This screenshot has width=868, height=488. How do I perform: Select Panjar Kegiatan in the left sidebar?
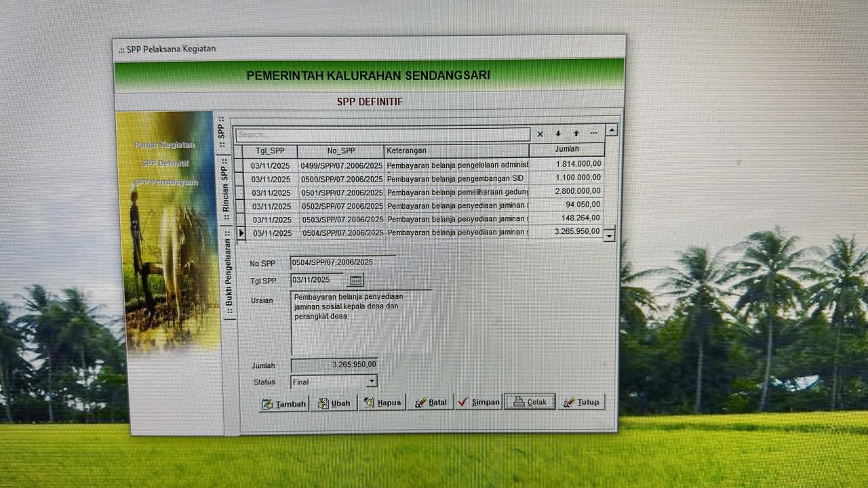point(164,145)
